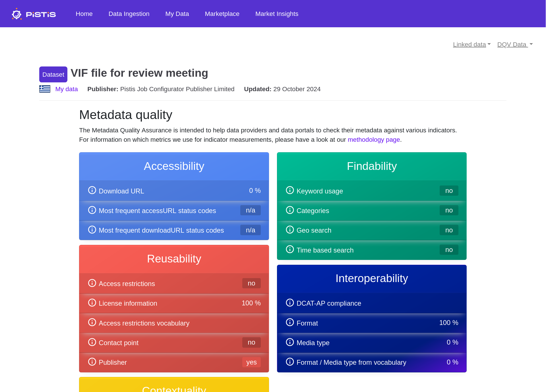Click info icon for Contact point
546x392 pixels.
(x=92, y=342)
